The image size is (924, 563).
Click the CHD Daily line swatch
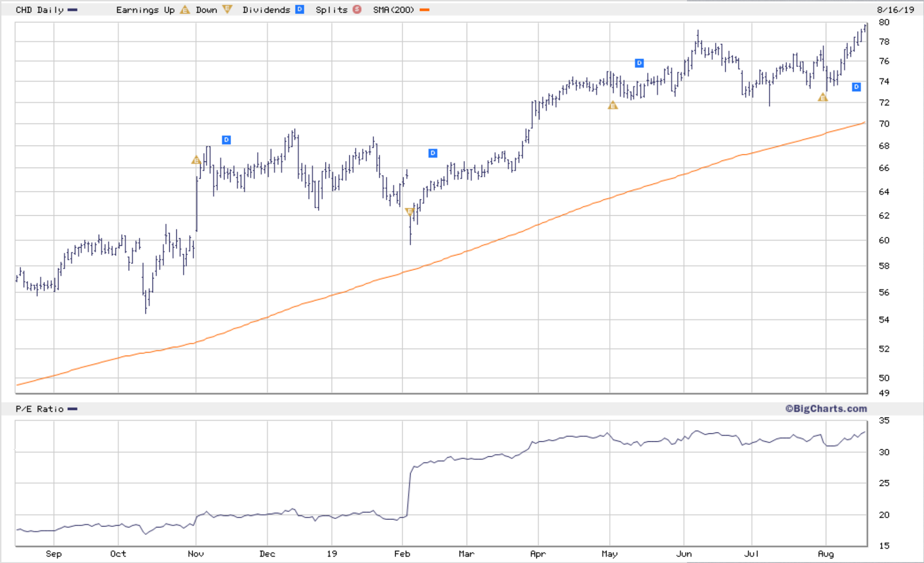pos(72,10)
